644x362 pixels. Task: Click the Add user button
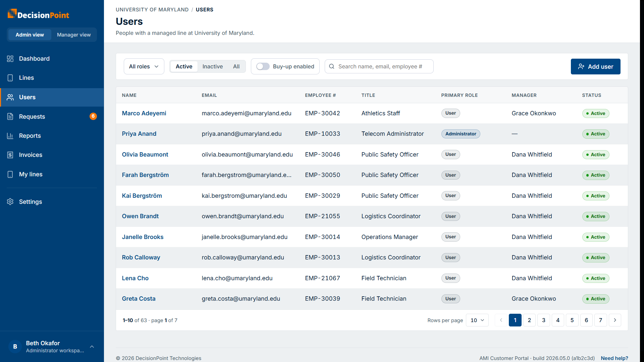pos(595,66)
